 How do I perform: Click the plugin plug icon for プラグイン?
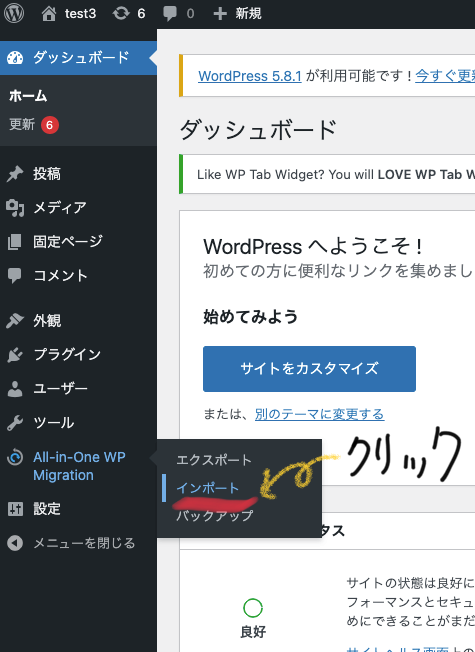[15, 355]
